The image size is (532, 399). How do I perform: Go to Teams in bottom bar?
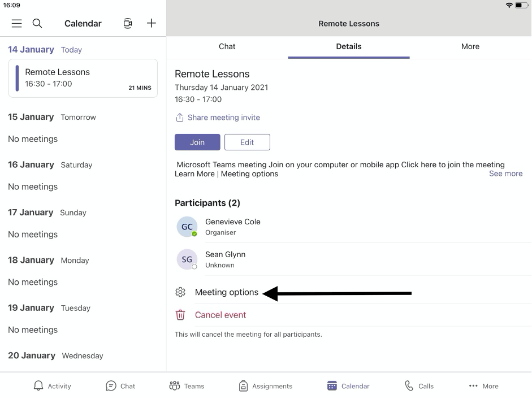[187, 386]
